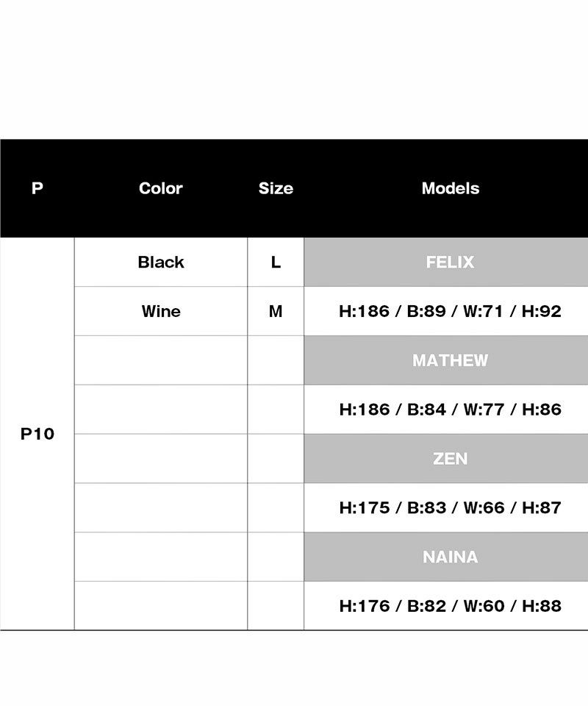588x706 pixels.
Task: Click the empty Color cell beside MATHEW
Action: (x=160, y=360)
